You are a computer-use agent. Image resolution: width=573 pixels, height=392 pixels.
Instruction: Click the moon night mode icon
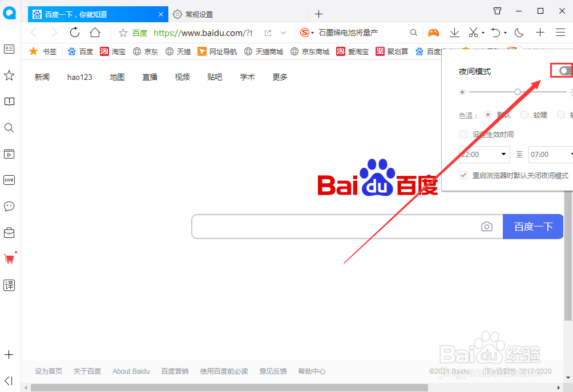pyautogui.click(x=519, y=33)
